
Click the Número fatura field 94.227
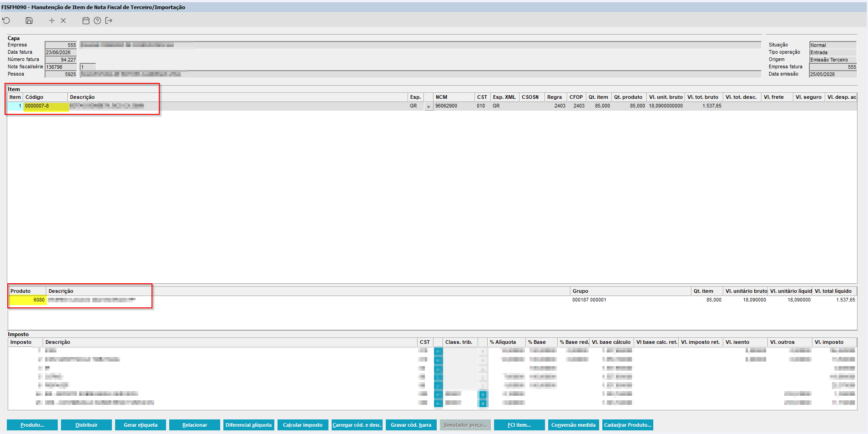point(61,60)
